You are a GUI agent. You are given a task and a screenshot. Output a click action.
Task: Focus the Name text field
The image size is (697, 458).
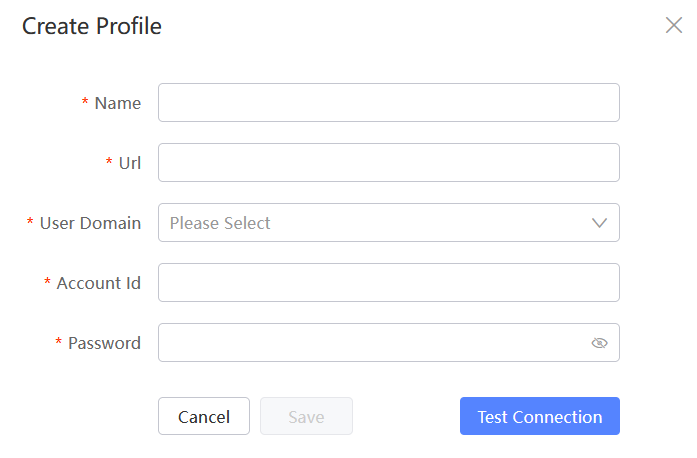[x=389, y=103]
